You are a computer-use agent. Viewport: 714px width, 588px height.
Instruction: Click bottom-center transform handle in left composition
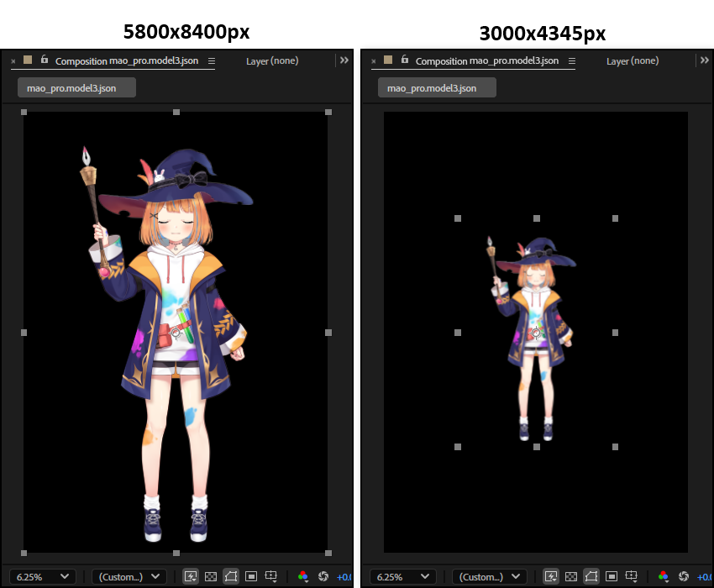[x=176, y=553]
